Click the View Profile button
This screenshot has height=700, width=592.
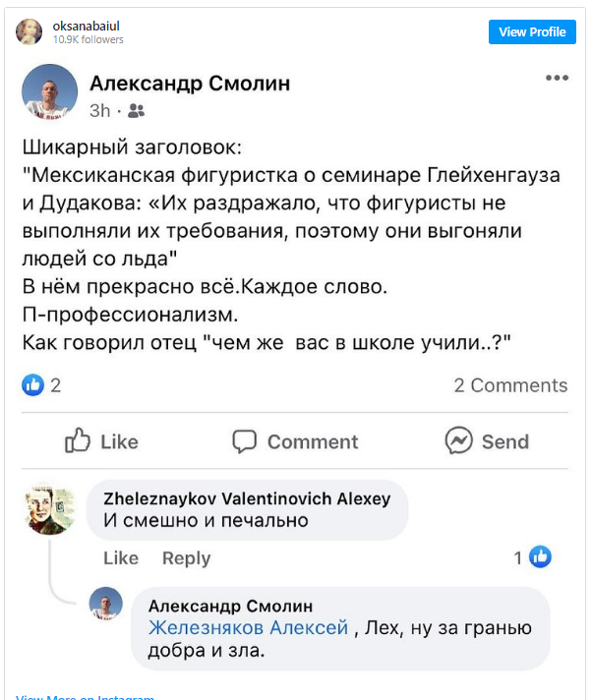coord(532,31)
